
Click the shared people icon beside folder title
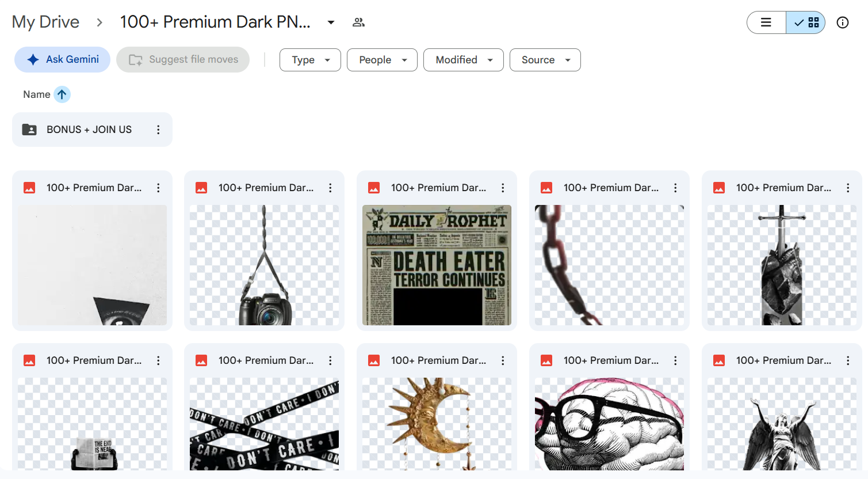pos(358,22)
